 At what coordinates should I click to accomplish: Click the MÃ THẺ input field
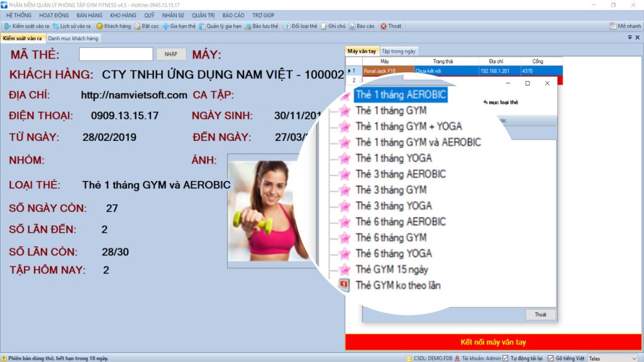116,54
